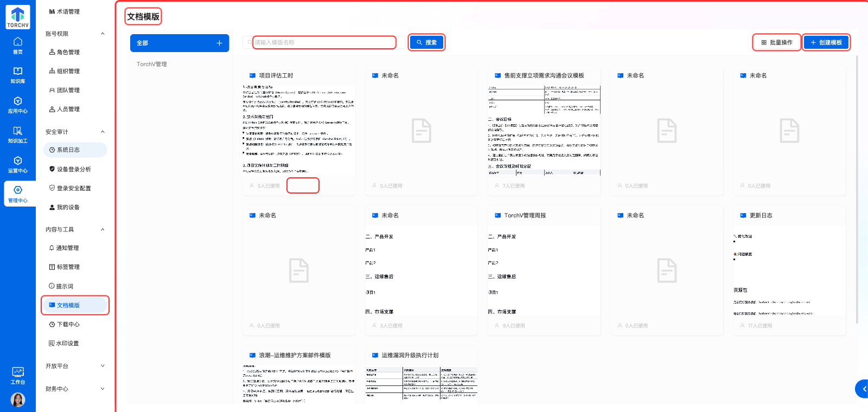Expand the blue side panel arrow
Screen dimensions: 868x412
(x=863, y=389)
